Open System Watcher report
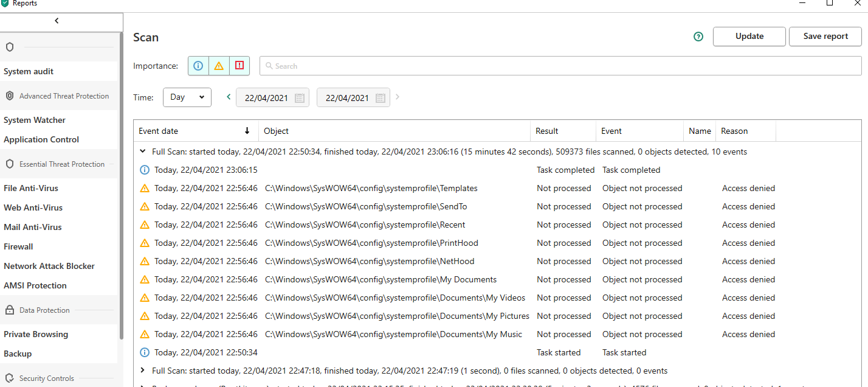The width and height of the screenshot is (868, 387). (x=35, y=120)
